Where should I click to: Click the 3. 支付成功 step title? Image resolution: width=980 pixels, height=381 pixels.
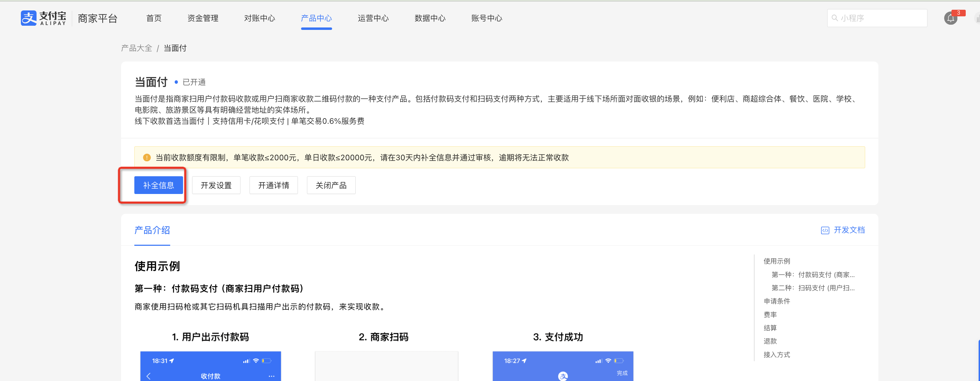pyautogui.click(x=558, y=337)
